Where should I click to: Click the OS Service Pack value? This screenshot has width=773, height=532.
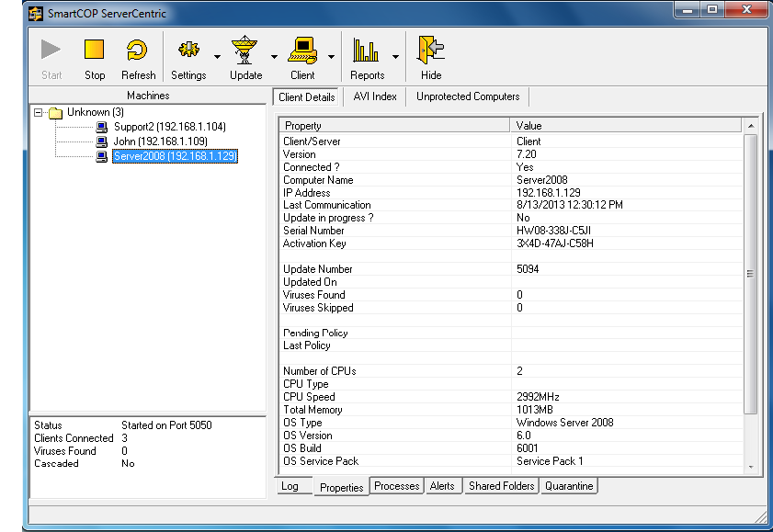coord(550,461)
